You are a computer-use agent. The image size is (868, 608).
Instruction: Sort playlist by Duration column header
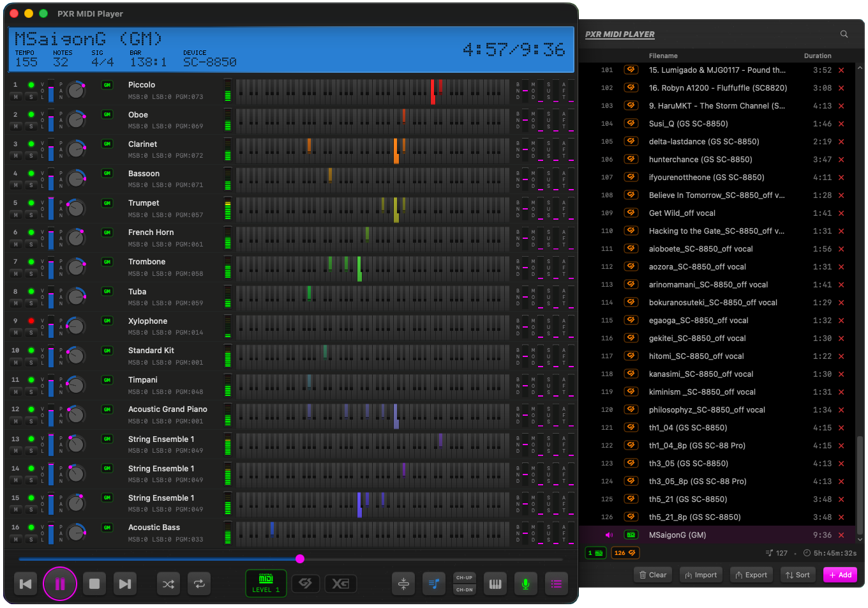[x=818, y=56]
